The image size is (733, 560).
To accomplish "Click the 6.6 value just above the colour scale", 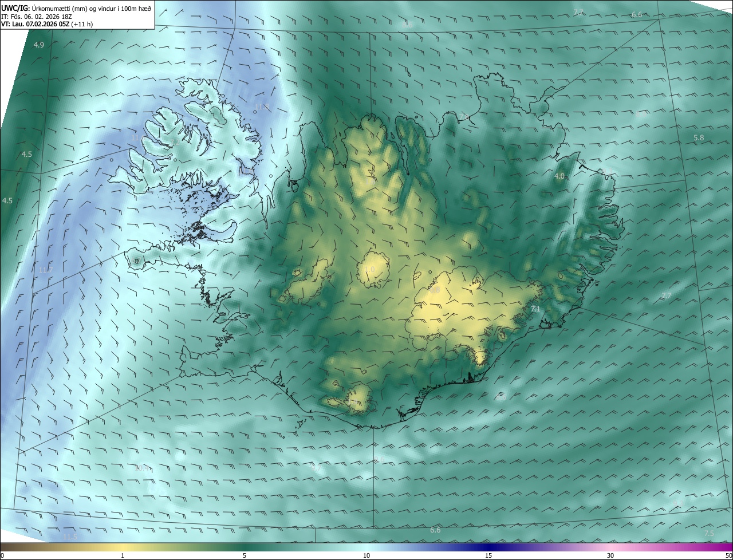I will 435,530.
